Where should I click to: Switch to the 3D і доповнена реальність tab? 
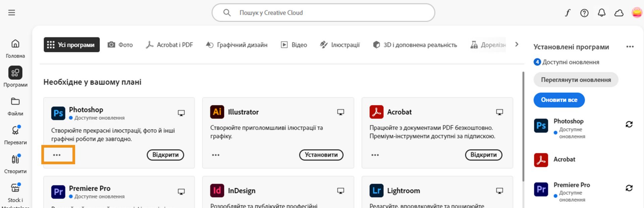click(x=415, y=45)
